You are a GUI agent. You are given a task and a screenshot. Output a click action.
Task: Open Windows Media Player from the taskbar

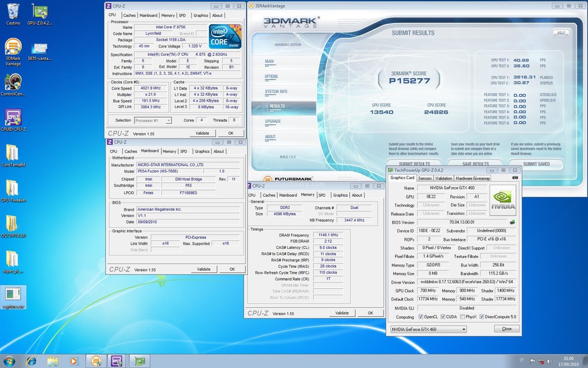(x=74, y=361)
